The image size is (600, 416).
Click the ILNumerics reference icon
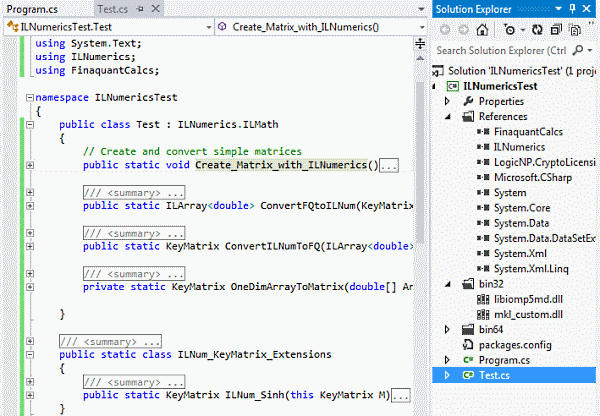(x=483, y=147)
